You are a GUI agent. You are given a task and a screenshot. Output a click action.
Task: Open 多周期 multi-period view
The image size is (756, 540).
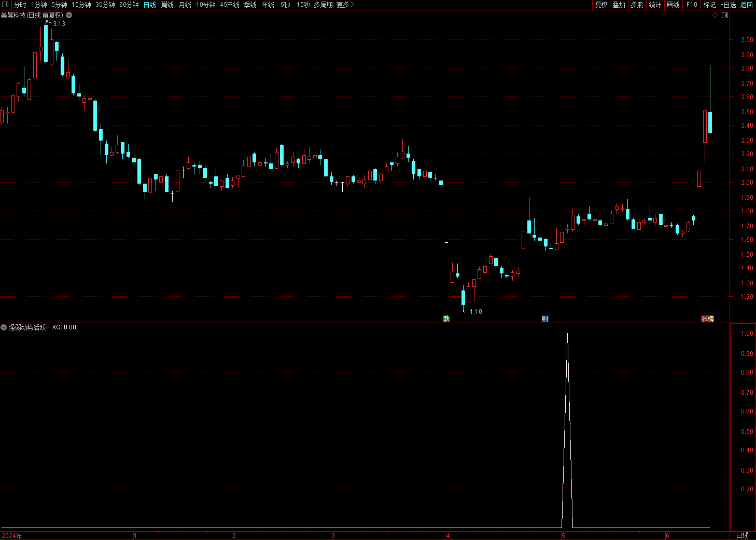coord(323,5)
